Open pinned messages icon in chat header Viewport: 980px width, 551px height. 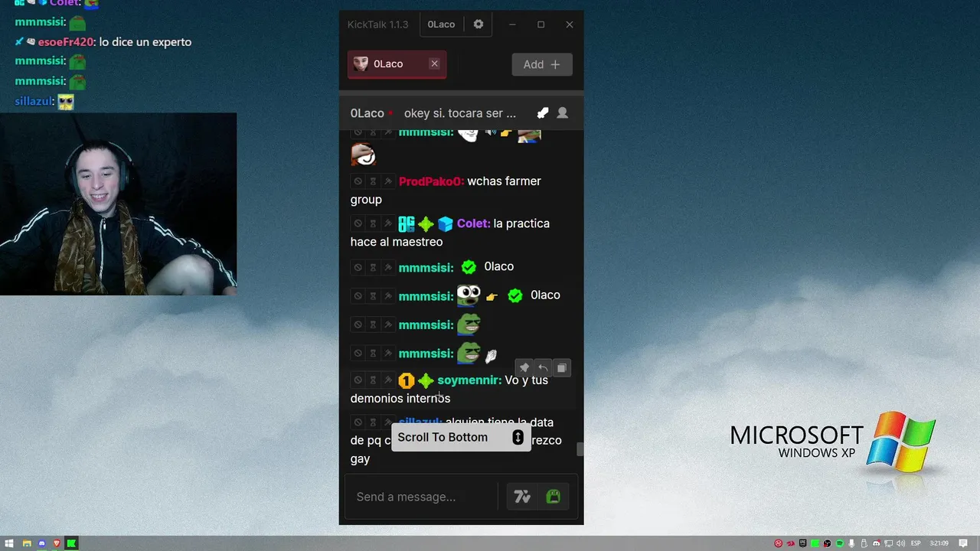click(542, 113)
